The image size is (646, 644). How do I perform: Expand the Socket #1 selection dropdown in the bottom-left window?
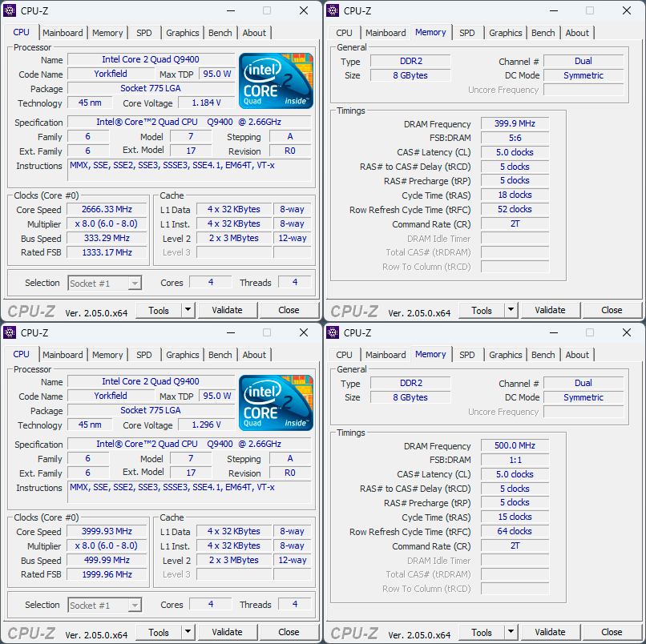(135, 606)
